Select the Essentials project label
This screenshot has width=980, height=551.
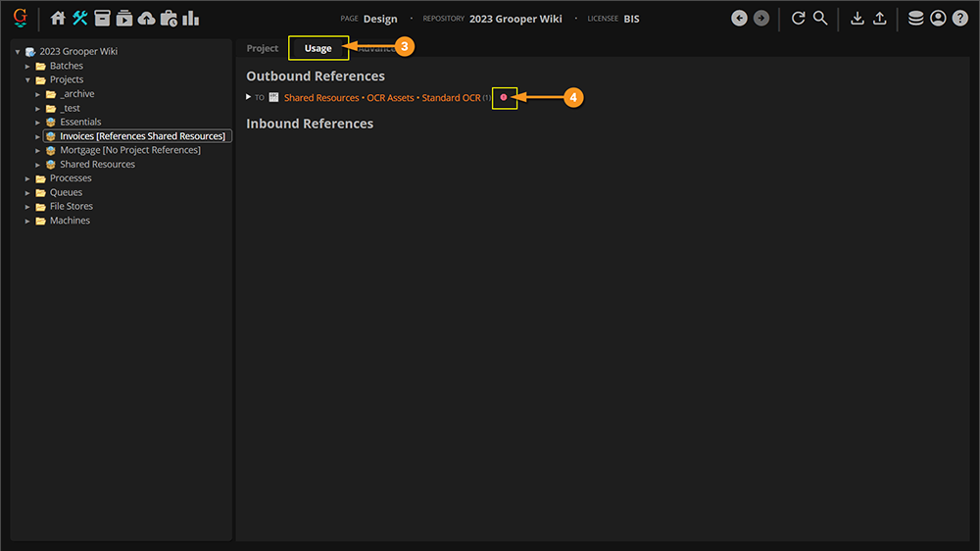tap(80, 122)
